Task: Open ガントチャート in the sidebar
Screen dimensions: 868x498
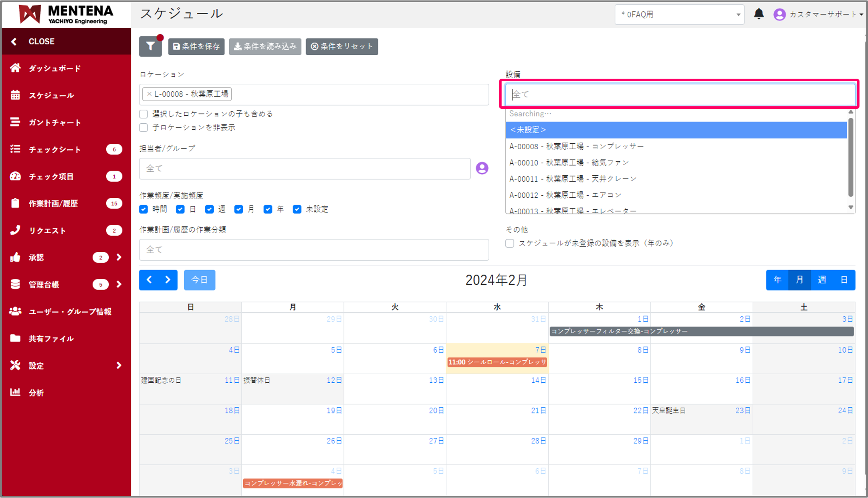Action: [x=54, y=122]
